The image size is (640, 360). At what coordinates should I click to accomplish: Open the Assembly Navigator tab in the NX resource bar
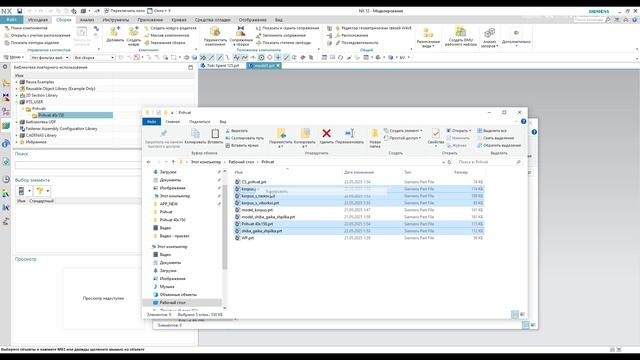click(6, 84)
